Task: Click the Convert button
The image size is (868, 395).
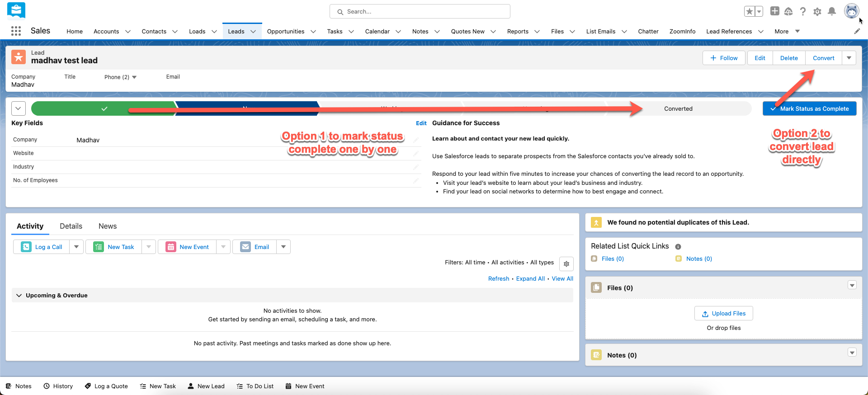Action: pos(824,58)
